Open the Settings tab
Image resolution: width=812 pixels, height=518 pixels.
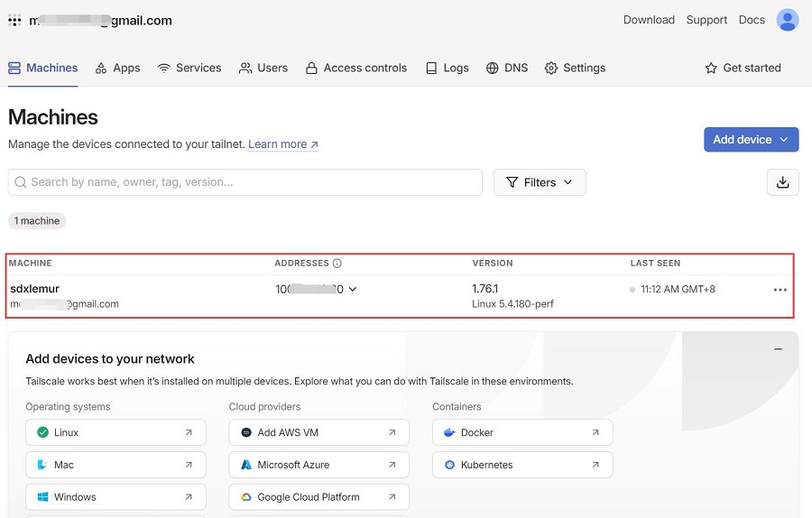tap(575, 68)
